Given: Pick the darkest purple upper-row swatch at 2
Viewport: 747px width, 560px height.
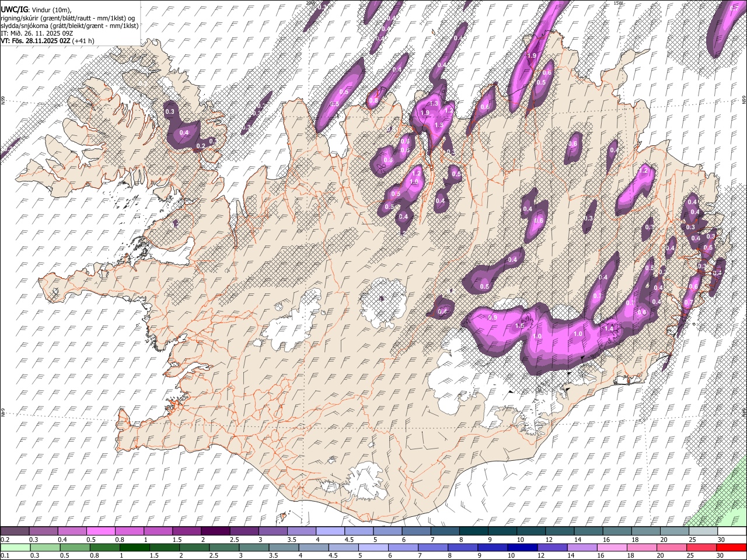Looking at the screenshot, I should click(215, 531).
